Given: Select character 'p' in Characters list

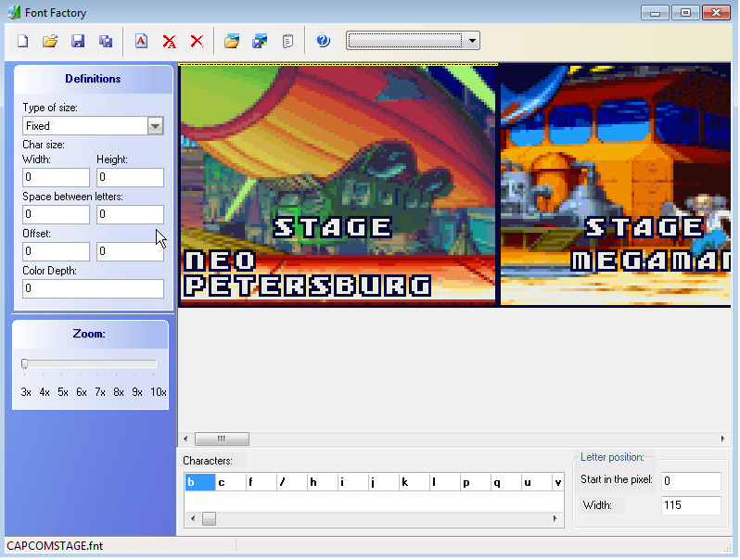Looking at the screenshot, I should coord(476,482).
